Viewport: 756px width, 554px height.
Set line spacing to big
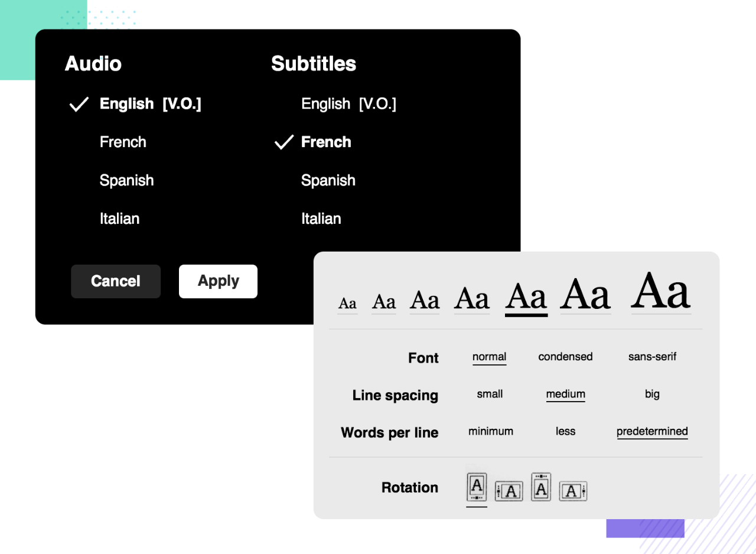point(652,394)
